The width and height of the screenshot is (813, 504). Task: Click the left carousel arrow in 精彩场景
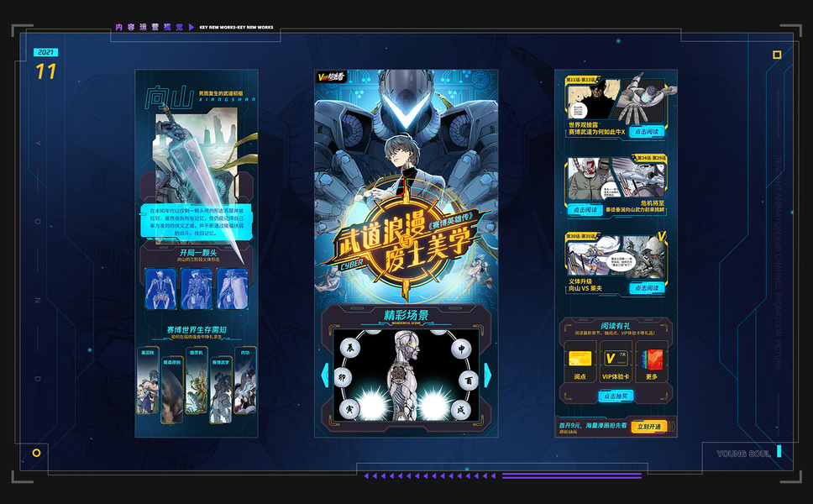tap(325, 375)
